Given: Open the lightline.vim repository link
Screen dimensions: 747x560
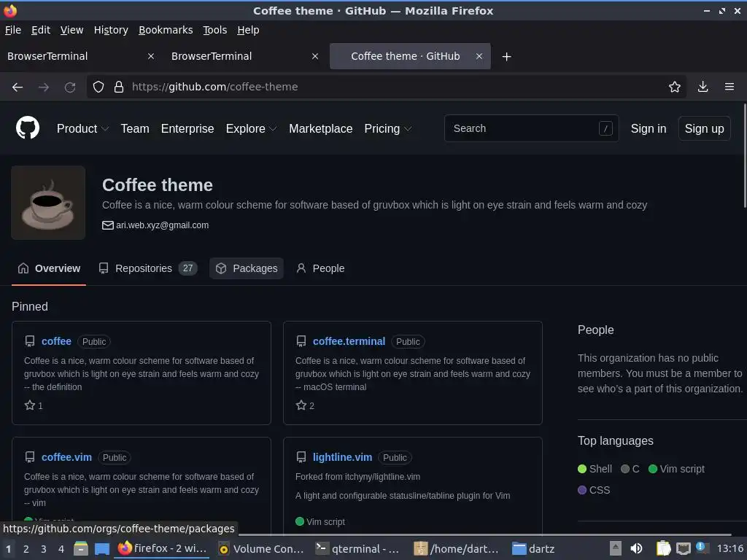Looking at the screenshot, I should click(342, 457).
